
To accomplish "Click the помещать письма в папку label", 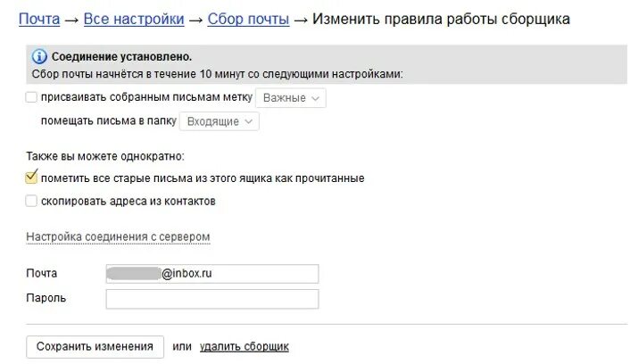I will pos(108,121).
